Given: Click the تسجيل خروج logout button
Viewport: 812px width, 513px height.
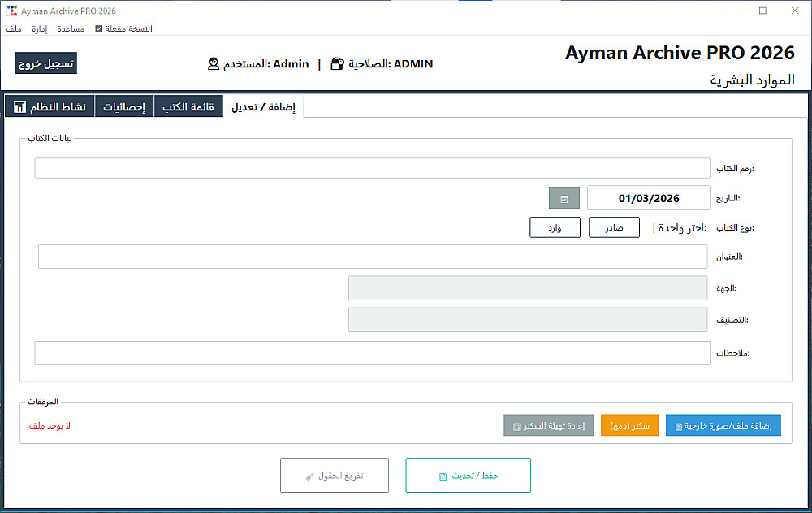Looking at the screenshot, I should pyautogui.click(x=45, y=63).
